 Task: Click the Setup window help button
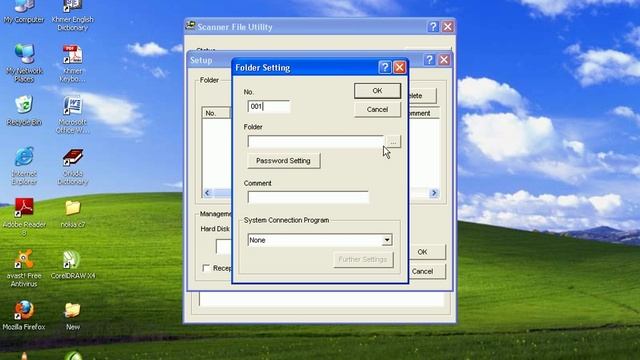point(429,60)
